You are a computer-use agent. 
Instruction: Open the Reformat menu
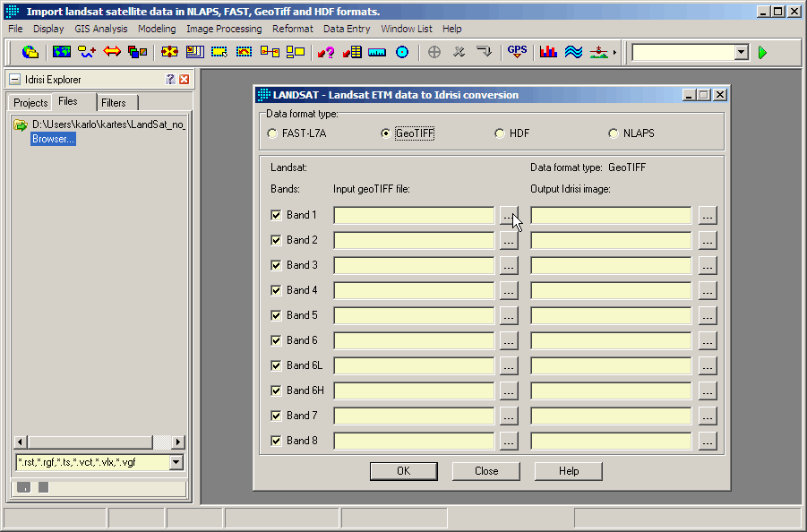click(x=293, y=29)
